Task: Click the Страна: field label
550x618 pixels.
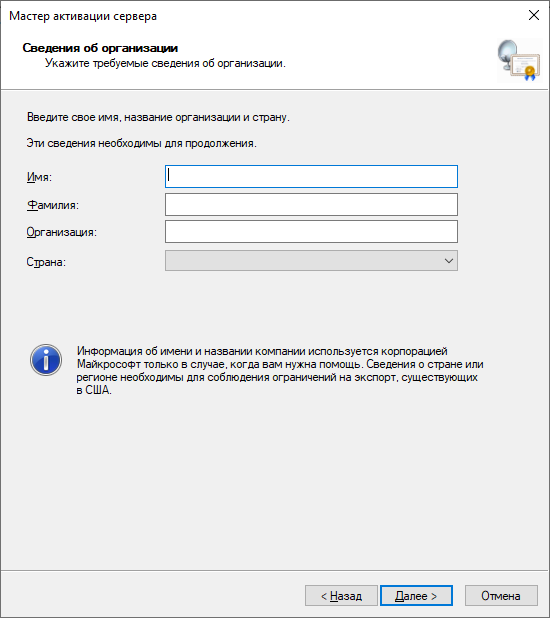Action: pyautogui.click(x=46, y=262)
